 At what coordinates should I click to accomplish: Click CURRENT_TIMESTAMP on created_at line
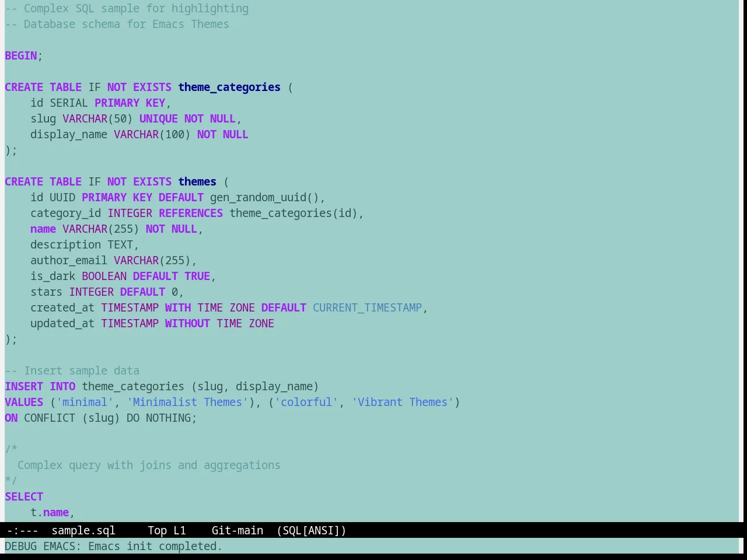(x=367, y=307)
